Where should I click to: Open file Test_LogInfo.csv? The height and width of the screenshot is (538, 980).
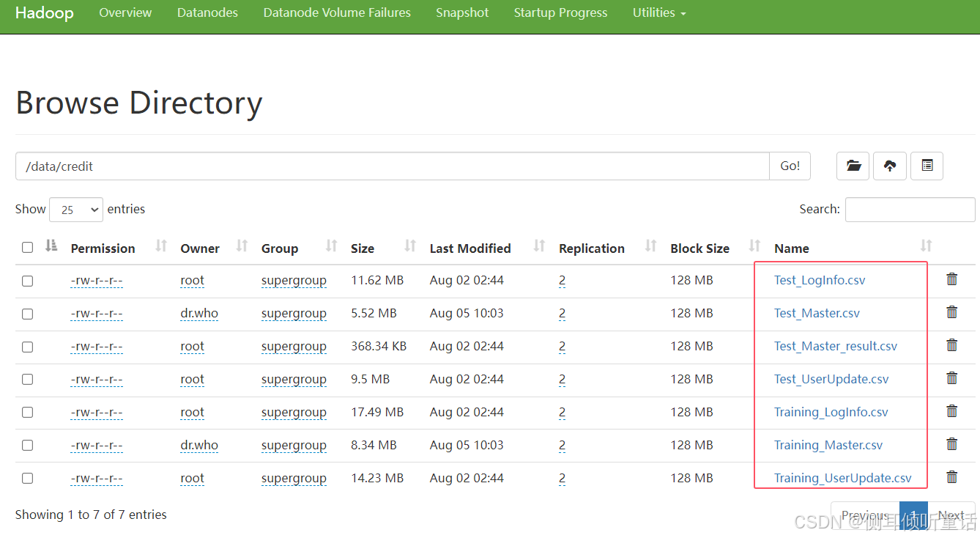(820, 280)
